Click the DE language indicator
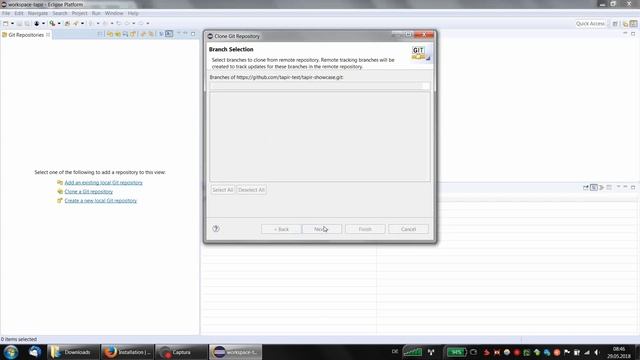Screen dimensions: 640x360 (395, 352)
